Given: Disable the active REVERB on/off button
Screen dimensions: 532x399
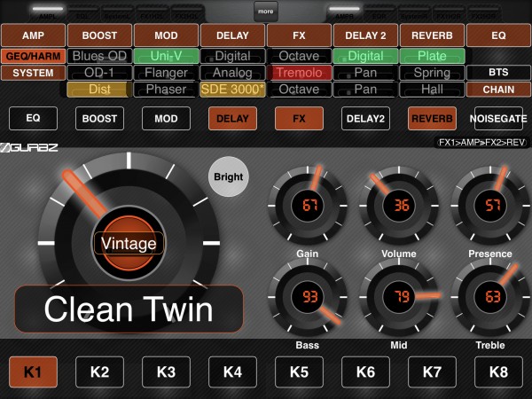Looking at the screenshot, I should (432, 118).
